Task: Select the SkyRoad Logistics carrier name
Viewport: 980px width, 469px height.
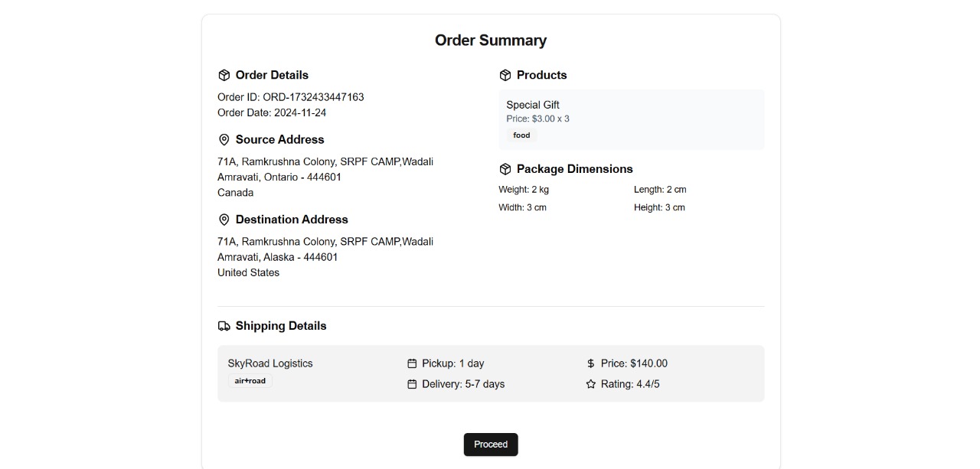Action: tap(270, 363)
